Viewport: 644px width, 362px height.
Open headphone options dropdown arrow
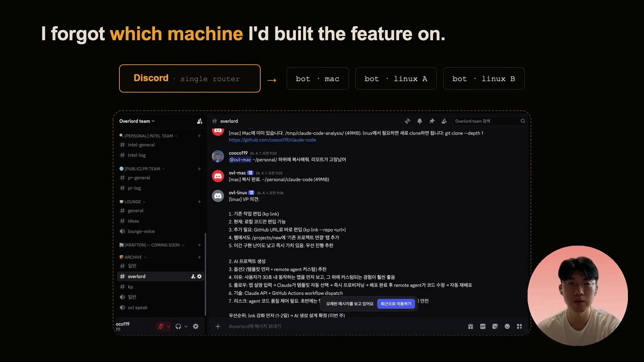(186, 326)
